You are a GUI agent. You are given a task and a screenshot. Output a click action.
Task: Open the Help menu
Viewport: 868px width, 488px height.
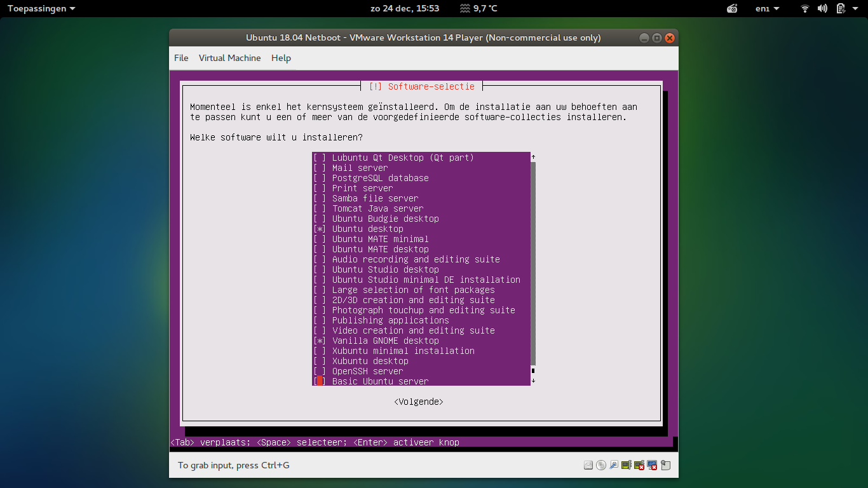tap(281, 58)
